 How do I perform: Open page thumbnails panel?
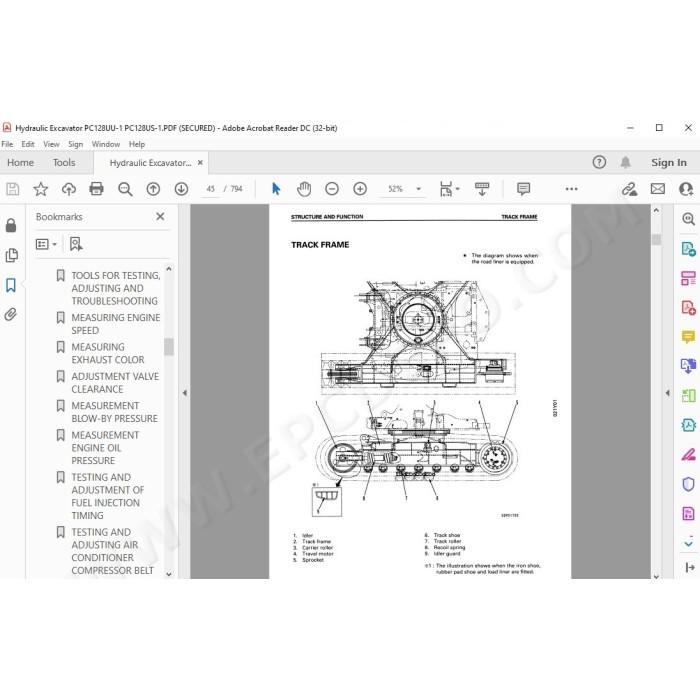click(x=11, y=255)
